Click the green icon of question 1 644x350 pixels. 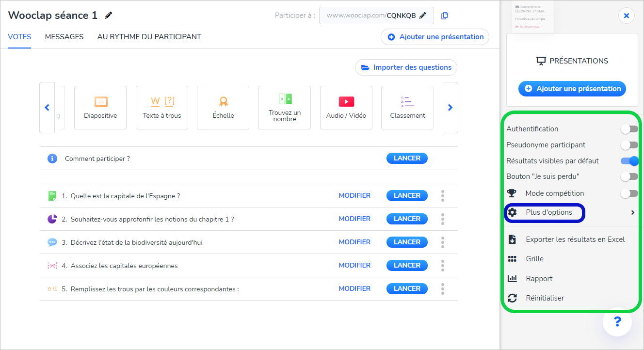(52, 196)
